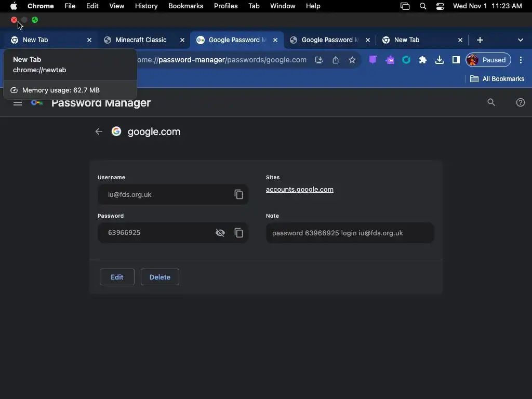Open macOS Spotlight search
Screen dimensions: 532x399
tap(423, 6)
